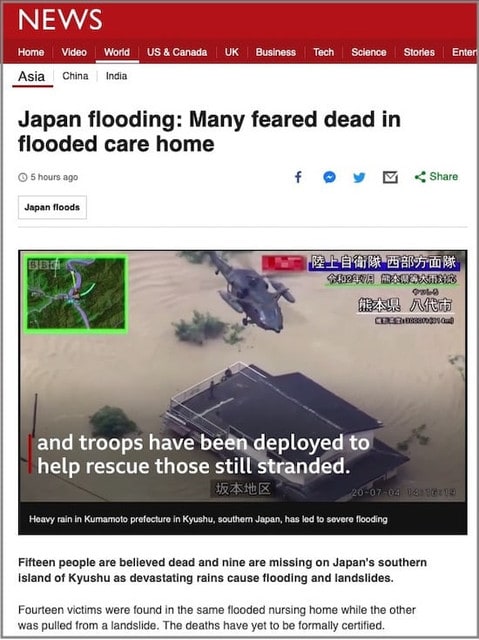The image size is (479, 640).
Task: Share article via Facebook icon
Action: click(298, 177)
